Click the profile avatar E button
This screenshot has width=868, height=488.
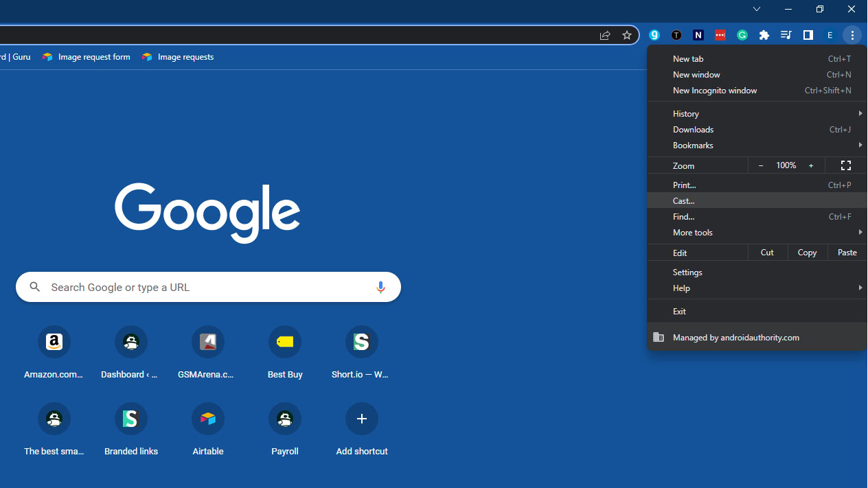[x=830, y=35]
